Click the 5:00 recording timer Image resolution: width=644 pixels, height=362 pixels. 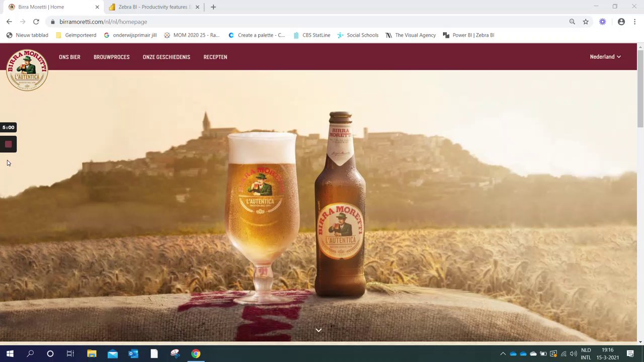pos(8,127)
